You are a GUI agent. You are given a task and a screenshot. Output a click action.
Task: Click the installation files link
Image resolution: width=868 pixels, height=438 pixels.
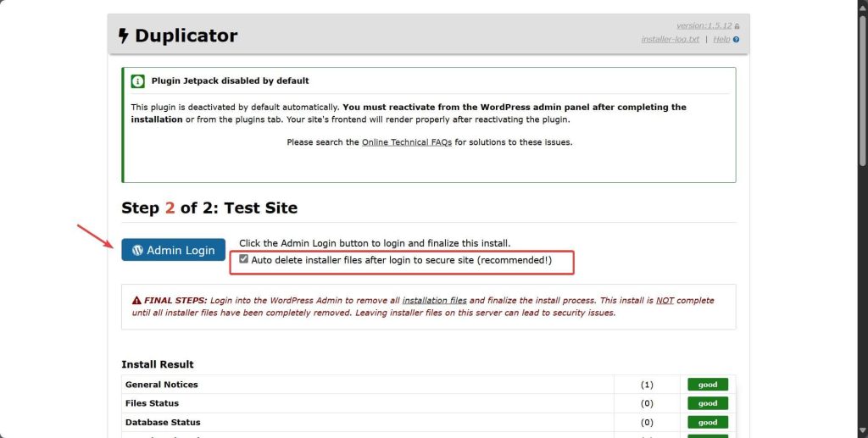(x=435, y=300)
